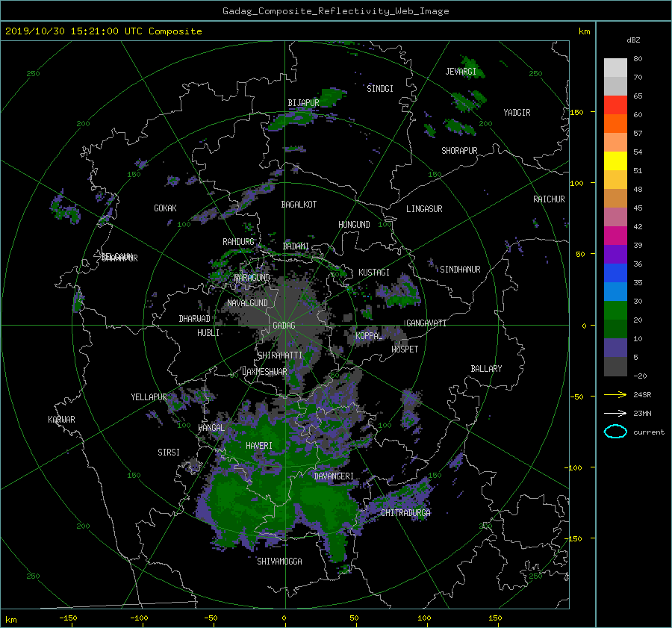
Task: Click the 150 tick on right axis
Action: pos(576,112)
